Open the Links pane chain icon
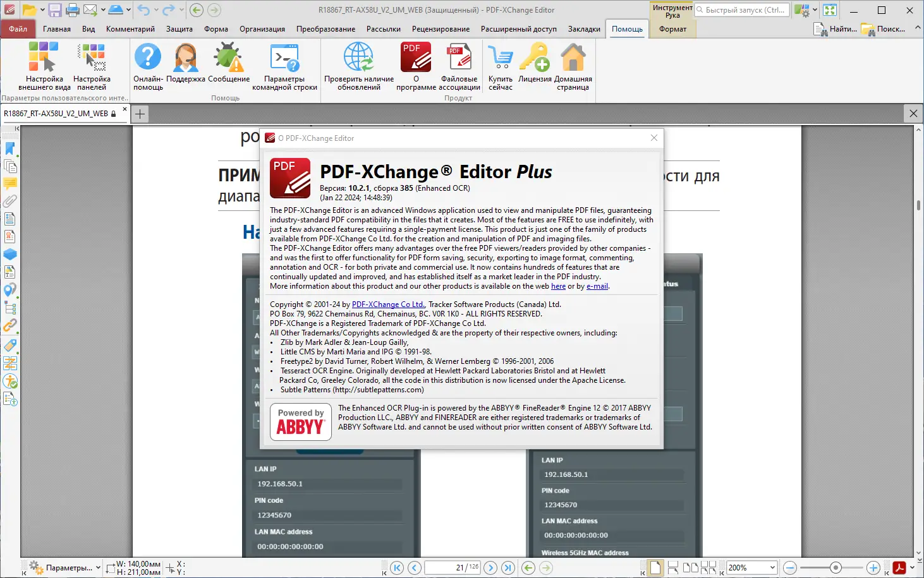This screenshot has height=578, width=924. tap(9, 326)
